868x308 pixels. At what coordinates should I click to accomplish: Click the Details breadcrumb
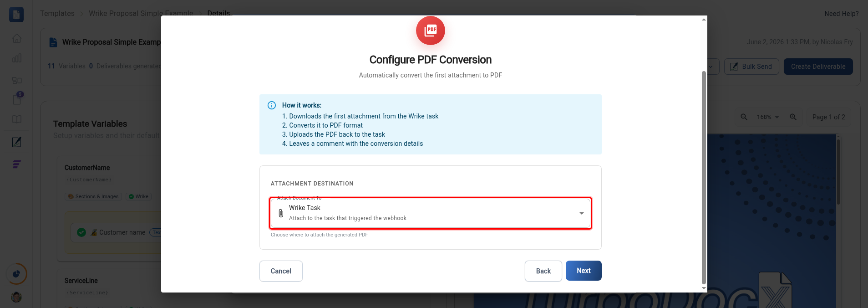218,13
